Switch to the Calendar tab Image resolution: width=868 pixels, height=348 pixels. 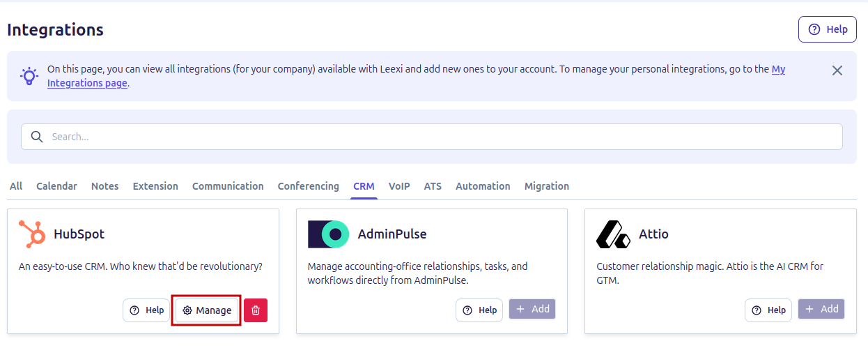pos(56,186)
